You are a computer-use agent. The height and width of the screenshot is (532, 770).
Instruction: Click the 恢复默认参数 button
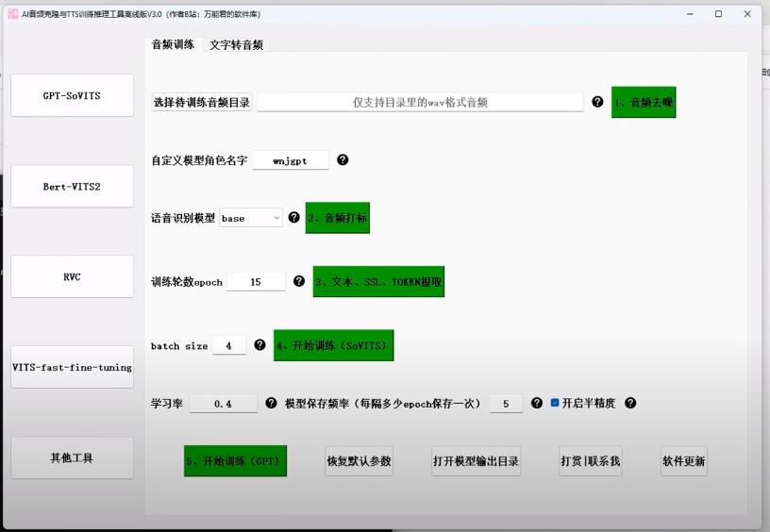[x=359, y=461]
